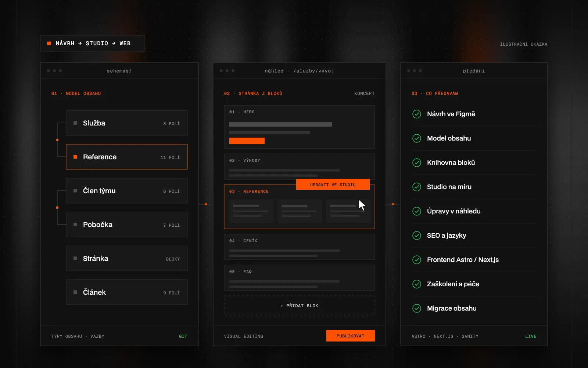Open the Článek content type
This screenshot has width=588, height=368.
click(127, 292)
